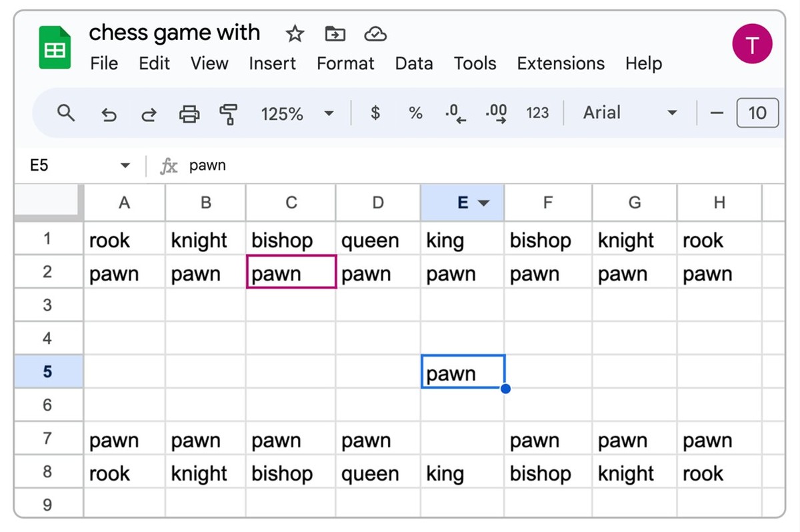
Task: Open the 123 more formats button
Action: coord(537,113)
